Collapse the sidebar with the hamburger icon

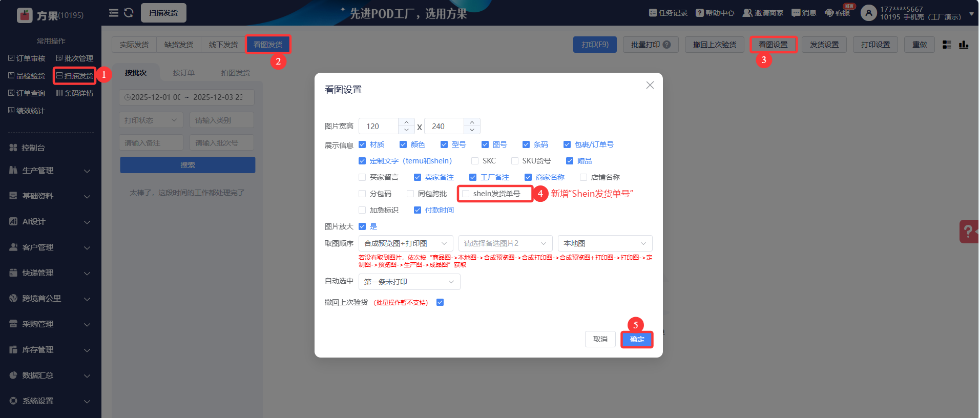[114, 13]
